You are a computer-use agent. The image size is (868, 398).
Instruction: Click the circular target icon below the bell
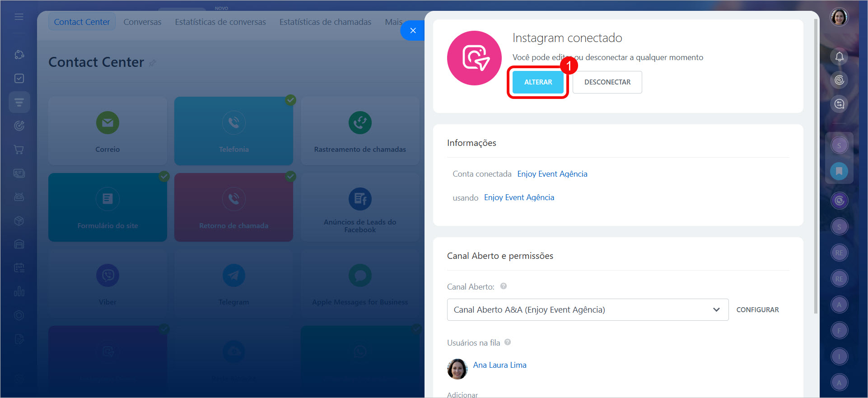pyautogui.click(x=839, y=80)
